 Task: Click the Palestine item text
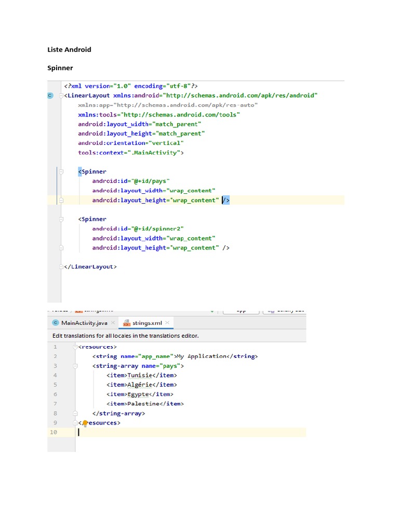(x=143, y=404)
